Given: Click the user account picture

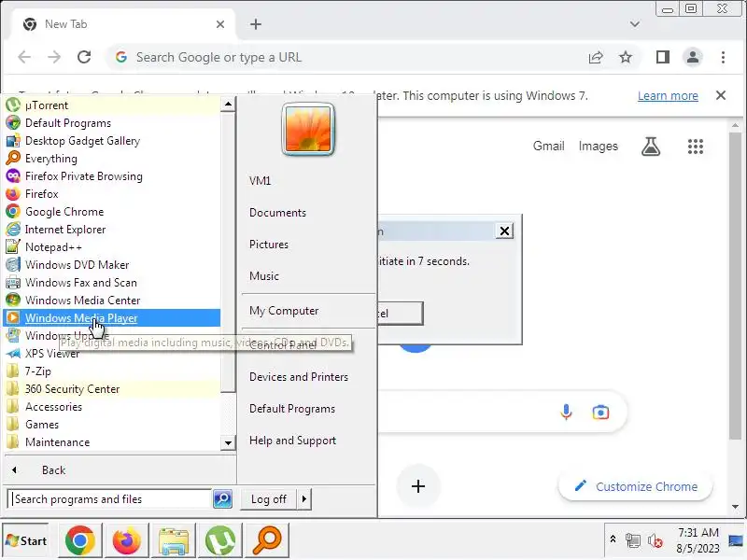Looking at the screenshot, I should coord(308,130).
